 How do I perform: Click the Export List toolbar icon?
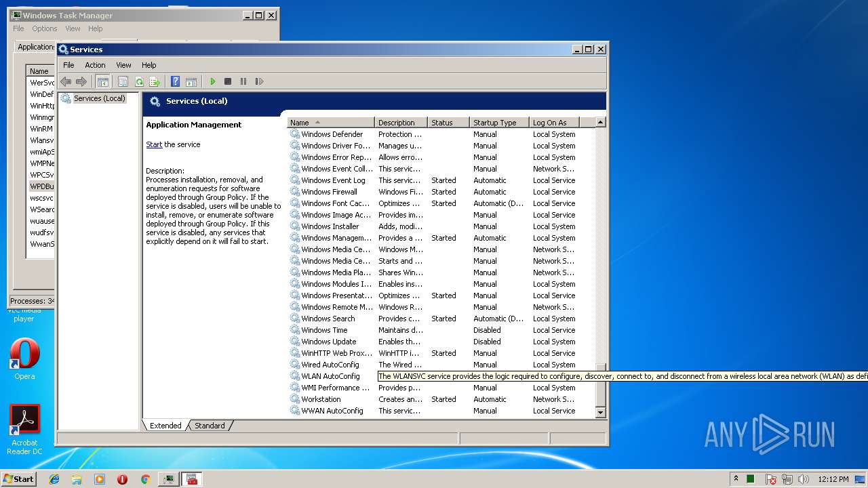(x=155, y=81)
